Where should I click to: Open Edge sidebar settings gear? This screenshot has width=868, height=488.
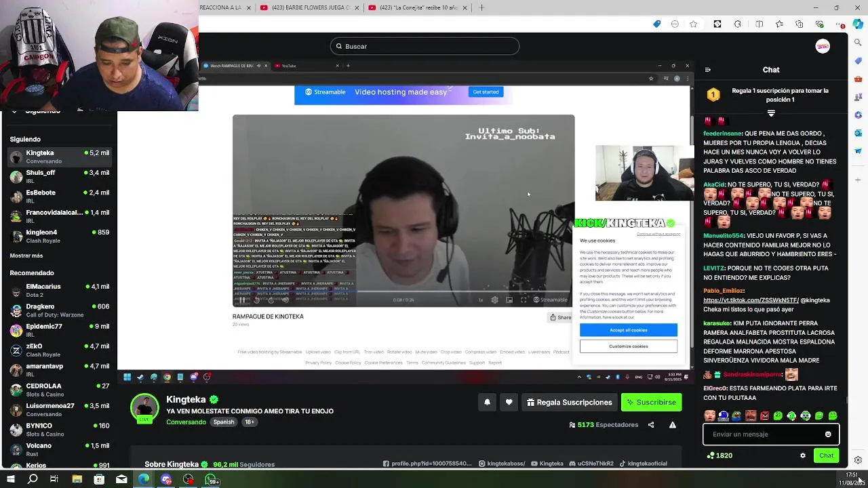pyautogui.click(x=858, y=460)
